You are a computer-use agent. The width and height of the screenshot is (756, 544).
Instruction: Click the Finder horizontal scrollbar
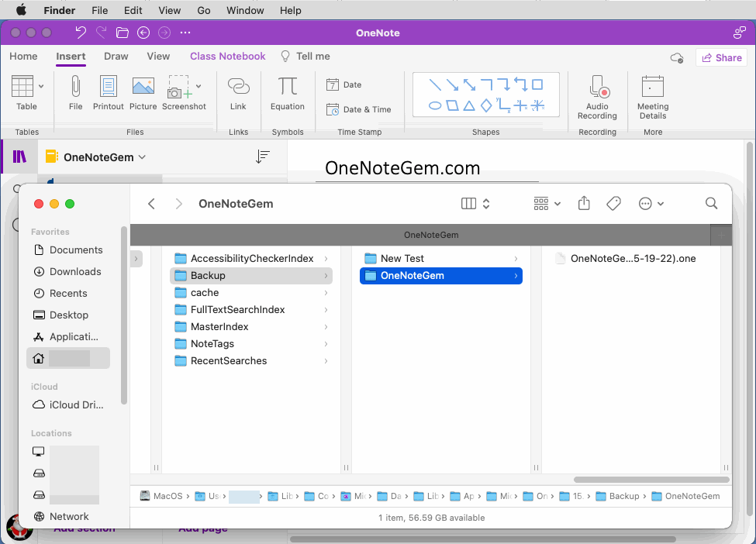(651, 480)
